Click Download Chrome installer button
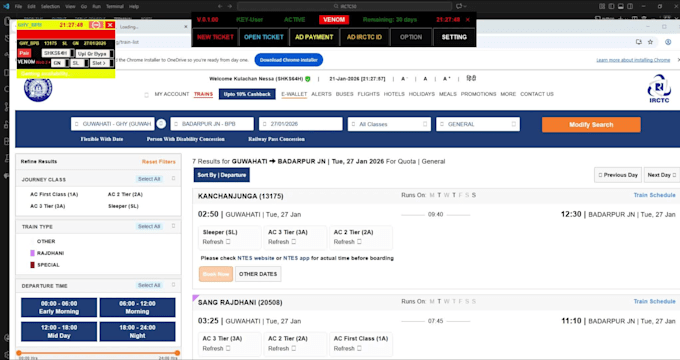 point(289,60)
